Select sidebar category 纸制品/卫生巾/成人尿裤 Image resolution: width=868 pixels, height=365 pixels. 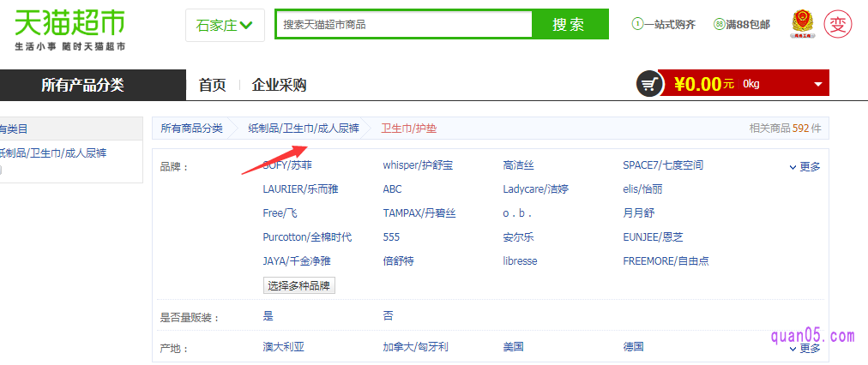(x=53, y=153)
